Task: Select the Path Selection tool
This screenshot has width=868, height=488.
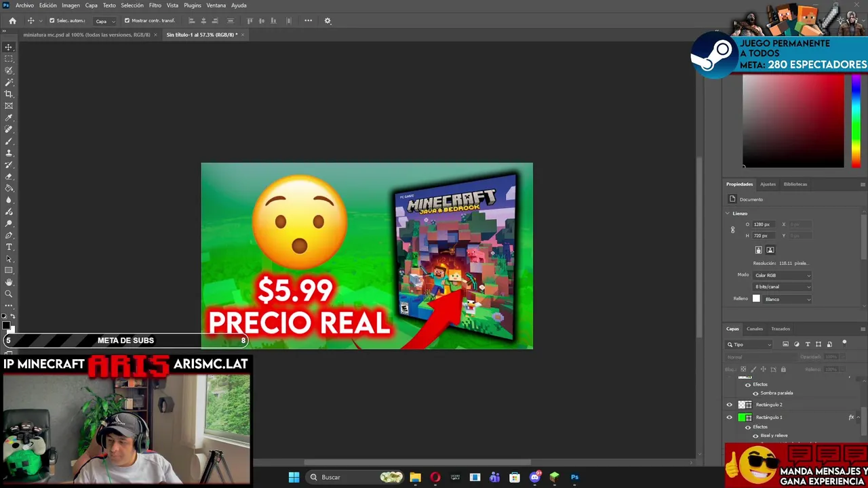Action: pos(9,258)
